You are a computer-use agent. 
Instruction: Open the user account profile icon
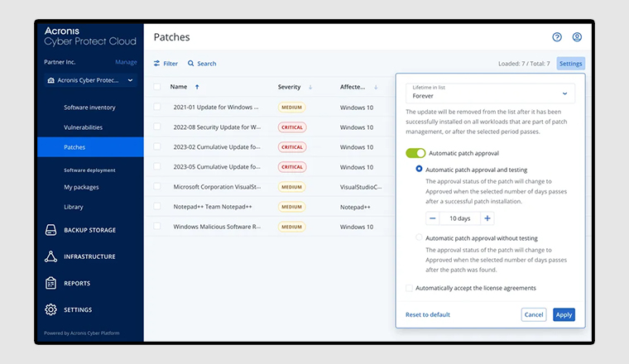(577, 37)
